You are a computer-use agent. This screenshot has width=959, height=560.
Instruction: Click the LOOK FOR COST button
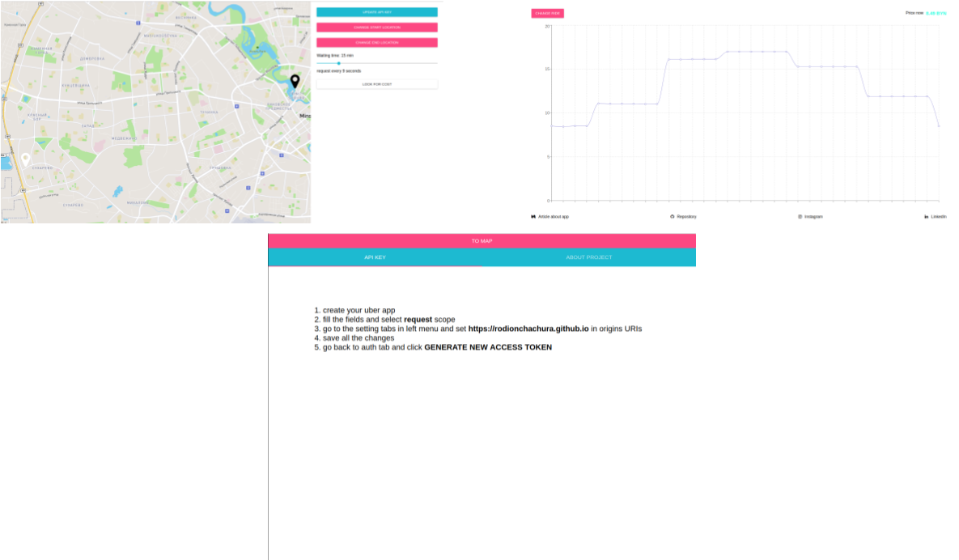377,84
